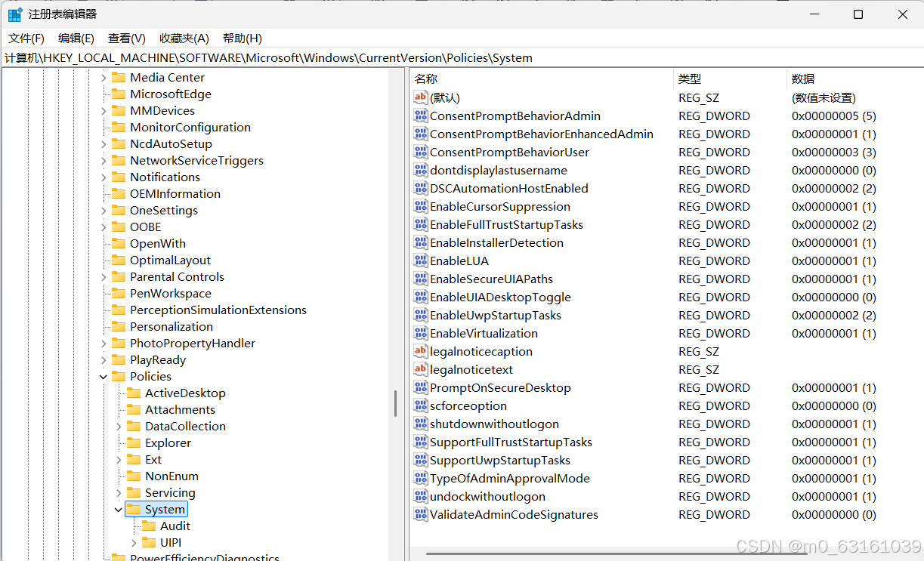Expand the MMDevices key
Image resolution: width=924 pixels, height=561 pixels.
(x=104, y=110)
